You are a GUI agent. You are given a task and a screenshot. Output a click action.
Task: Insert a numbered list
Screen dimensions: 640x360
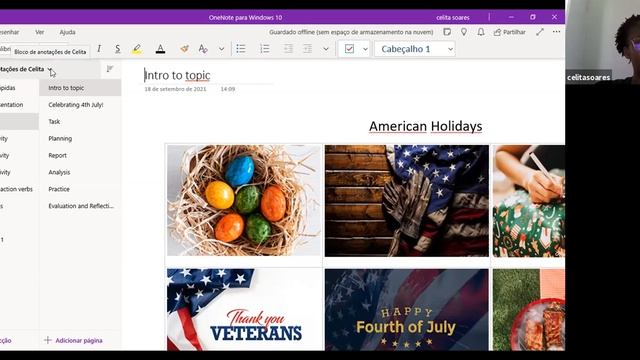[x=264, y=49]
